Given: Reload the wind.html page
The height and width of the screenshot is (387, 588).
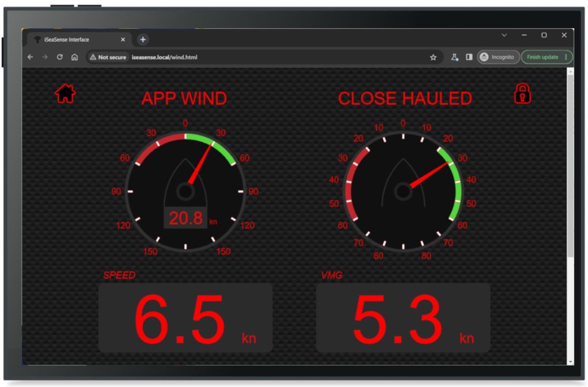Looking at the screenshot, I should pos(60,57).
